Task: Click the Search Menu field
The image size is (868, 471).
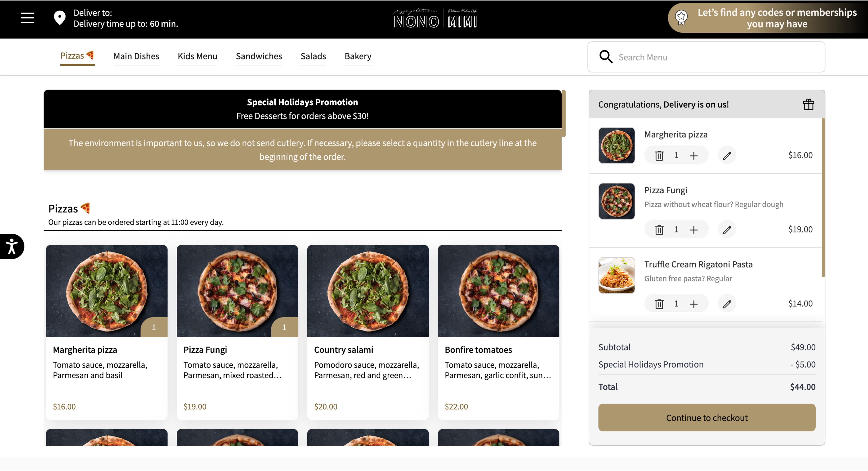Action: point(707,57)
